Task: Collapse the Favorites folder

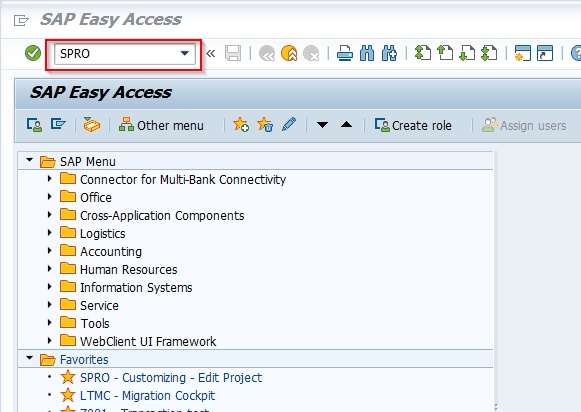Action: point(29,358)
